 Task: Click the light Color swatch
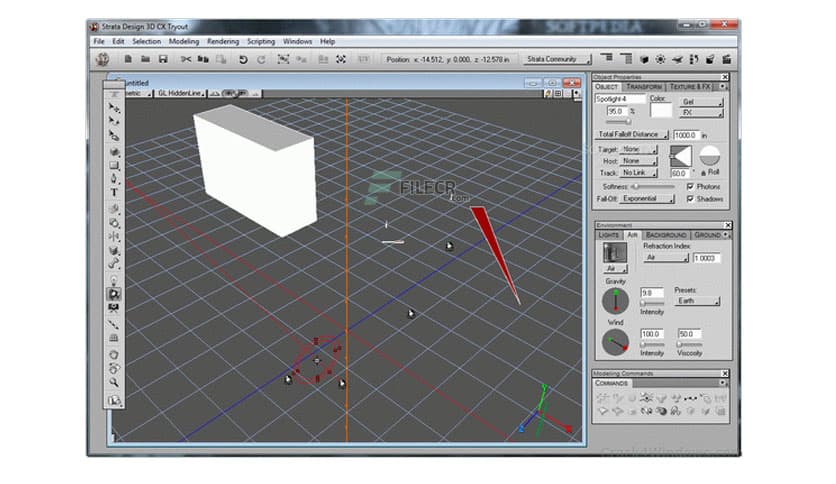(661, 110)
